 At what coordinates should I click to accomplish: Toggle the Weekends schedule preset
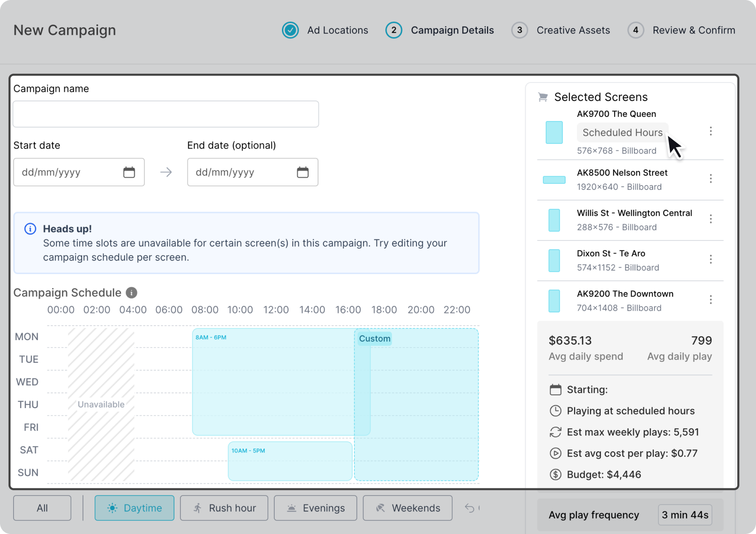407,508
